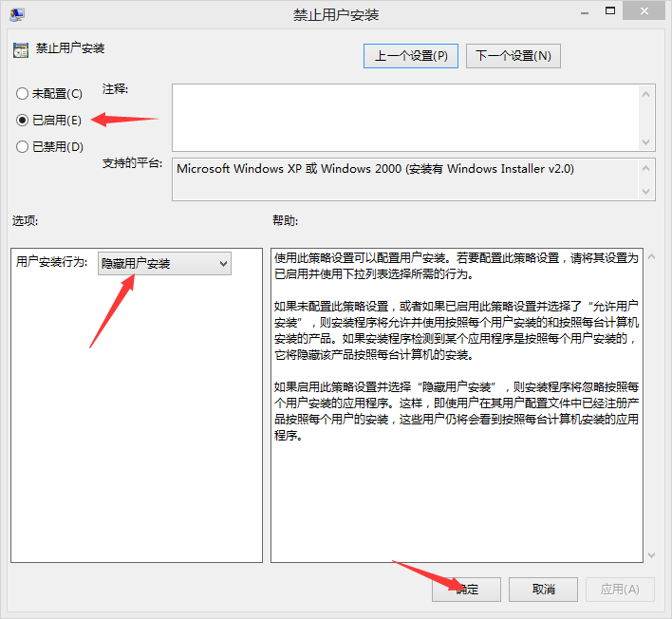
Task: Click supported platform box scroll up arrow
Action: click(646, 168)
